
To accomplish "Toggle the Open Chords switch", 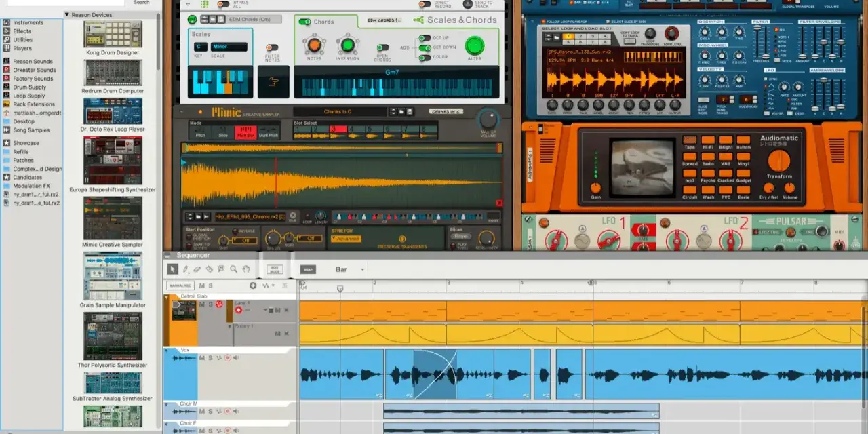I will pyautogui.click(x=383, y=48).
